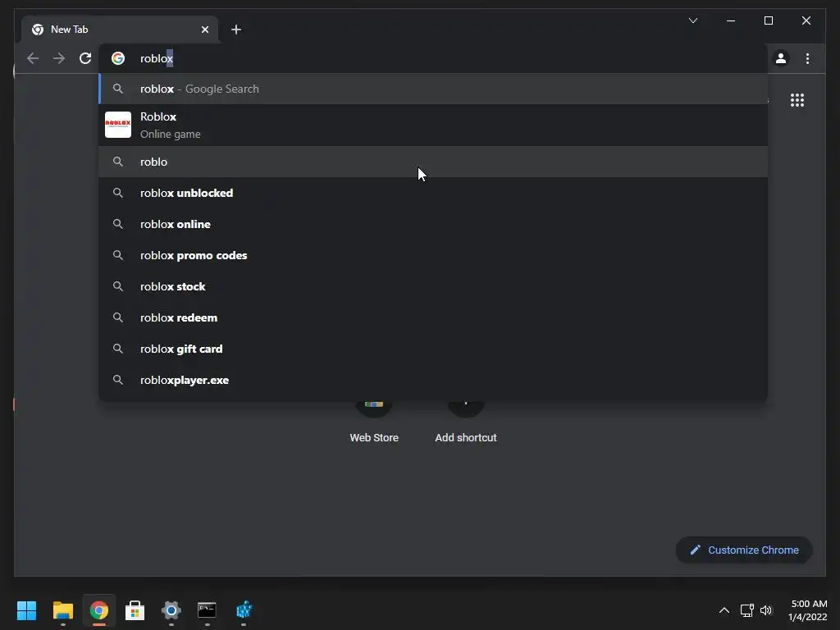Click search icon beside 'roblox stock'
Screen dimensions: 840x630
118,286
